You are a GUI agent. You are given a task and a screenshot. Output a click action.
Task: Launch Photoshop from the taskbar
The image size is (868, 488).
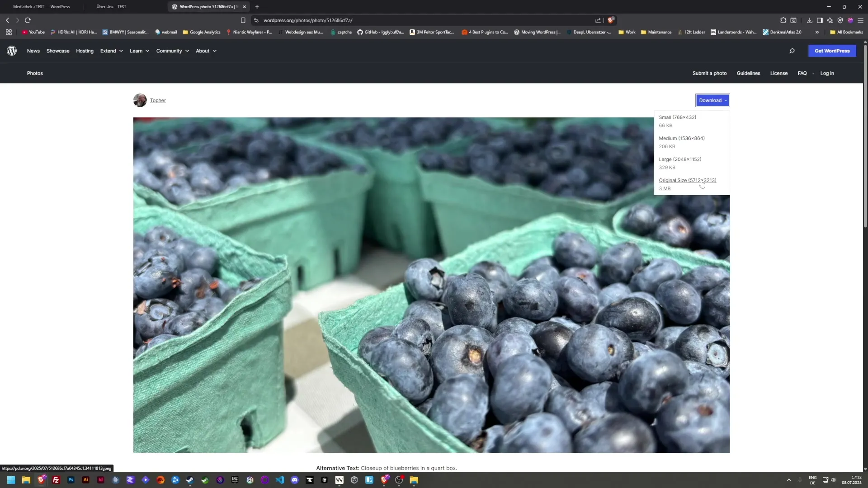click(71, 480)
